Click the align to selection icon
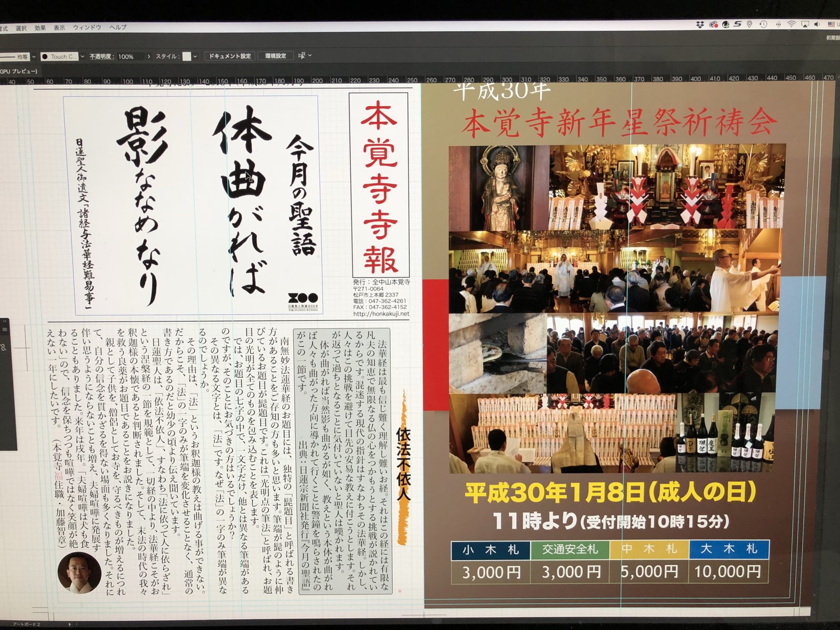 coord(302,56)
